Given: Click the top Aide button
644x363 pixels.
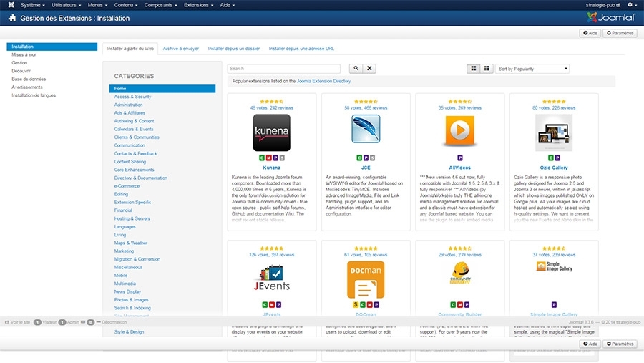Looking at the screenshot, I should click(590, 33).
